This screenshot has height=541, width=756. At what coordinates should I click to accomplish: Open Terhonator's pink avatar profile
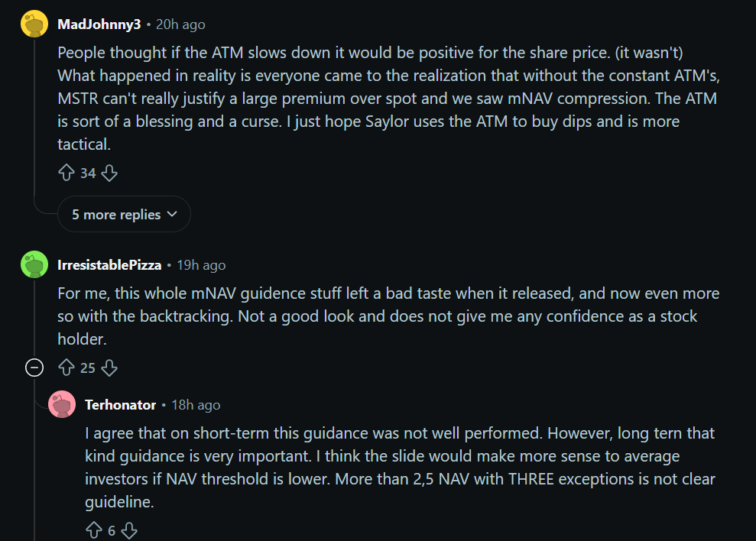click(x=62, y=405)
